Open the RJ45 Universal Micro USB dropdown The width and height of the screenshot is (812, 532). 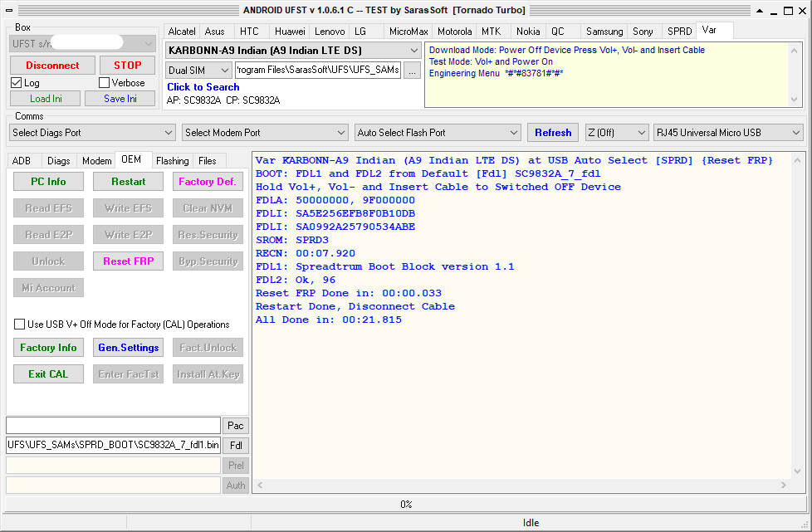point(729,133)
